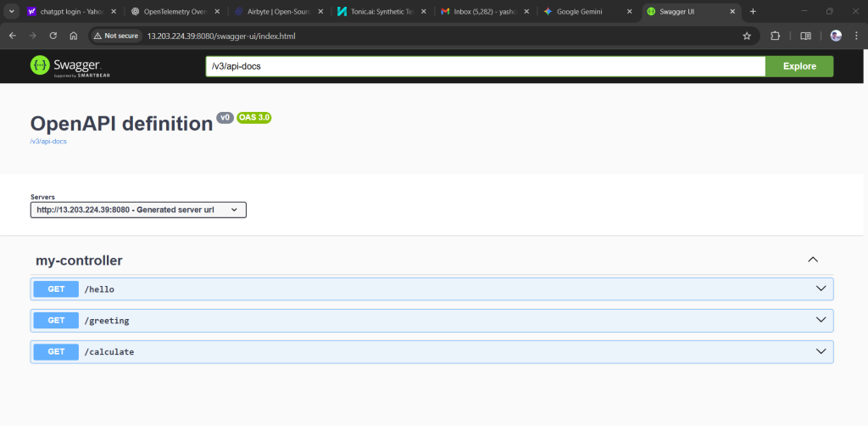This screenshot has height=426, width=868.
Task: Click the /greeting path text
Action: pyautogui.click(x=107, y=321)
